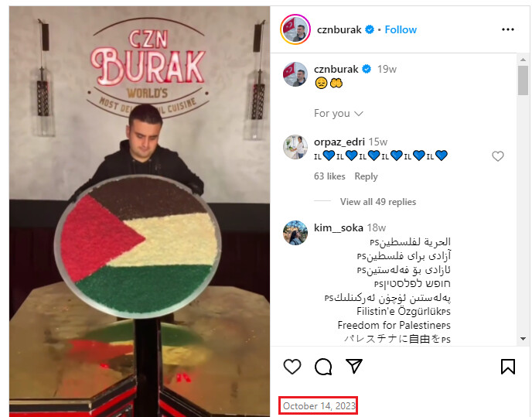Click the comments scrollbar thumb
The width and height of the screenshot is (532, 417).
pyautogui.click(x=523, y=80)
